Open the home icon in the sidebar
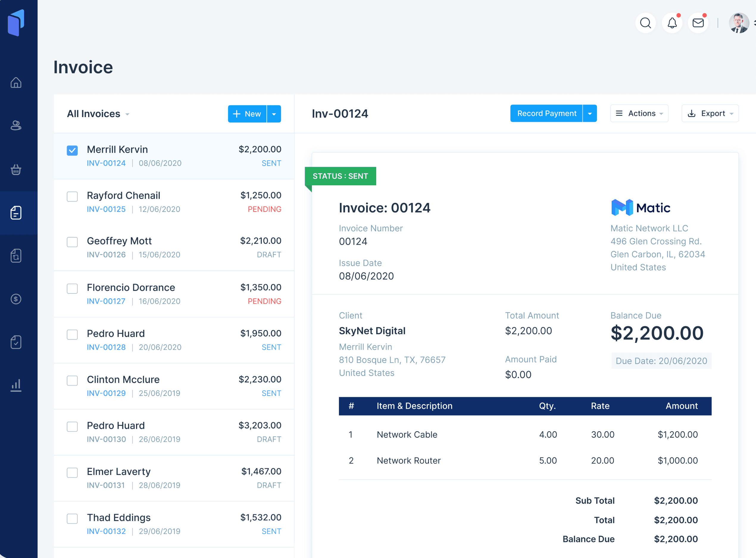The height and width of the screenshot is (558, 756). pyautogui.click(x=16, y=83)
